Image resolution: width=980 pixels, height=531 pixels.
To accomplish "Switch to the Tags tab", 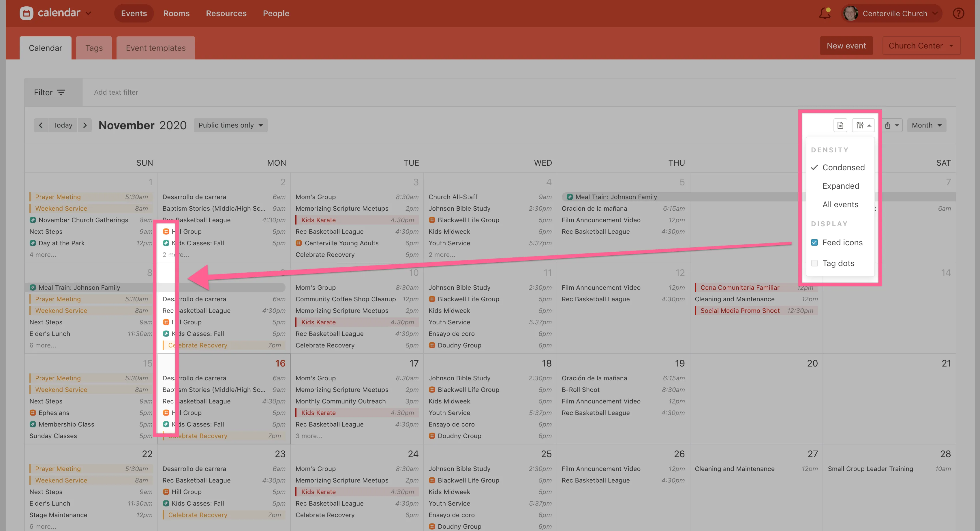I will [94, 48].
